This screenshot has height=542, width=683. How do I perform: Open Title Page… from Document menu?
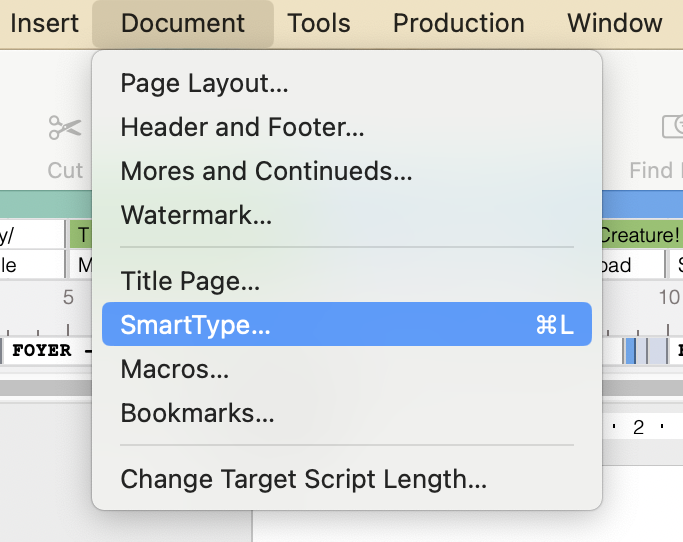(190, 281)
